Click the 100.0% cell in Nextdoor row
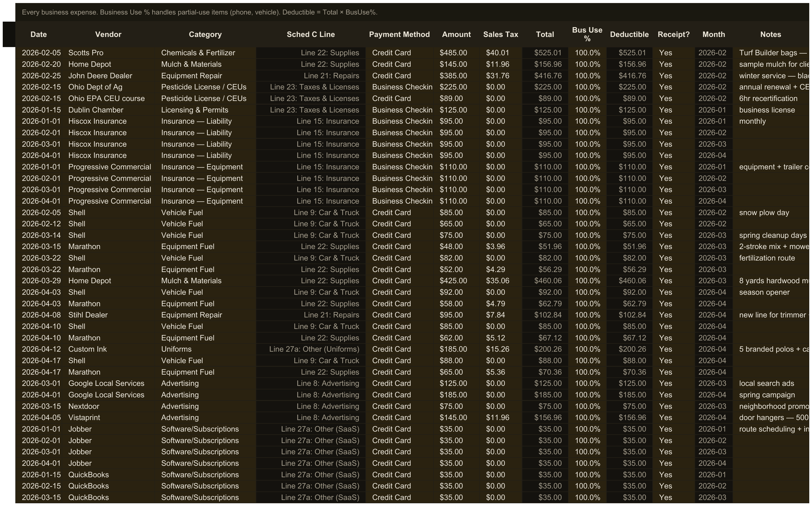 coord(588,406)
